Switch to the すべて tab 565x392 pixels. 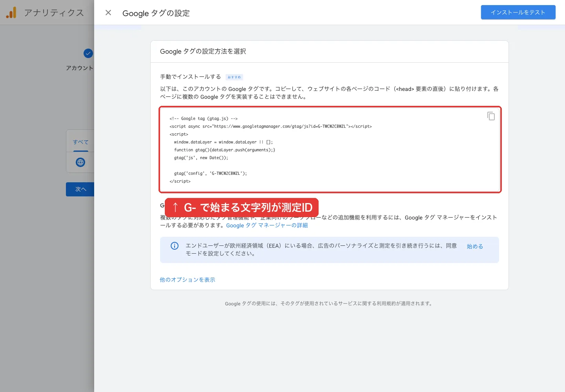coord(80,142)
